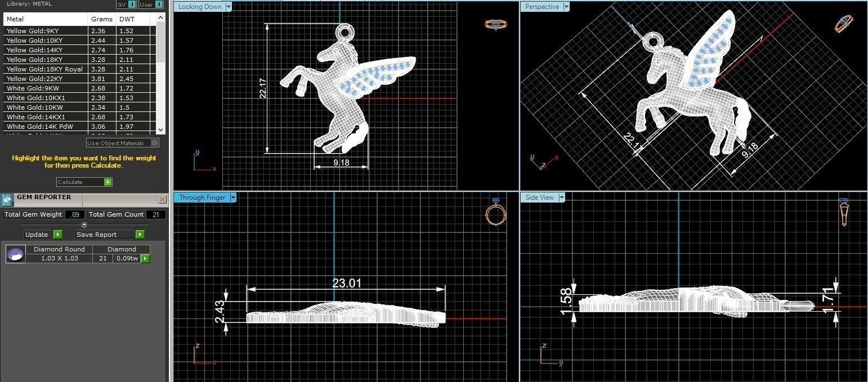Select the Yellow Gold:22KY row
Screen dimensions: 868x382
click(x=79, y=79)
